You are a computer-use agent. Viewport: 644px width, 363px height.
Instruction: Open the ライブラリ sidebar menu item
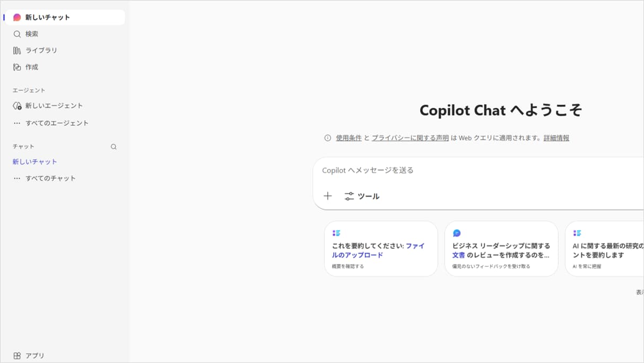click(41, 50)
